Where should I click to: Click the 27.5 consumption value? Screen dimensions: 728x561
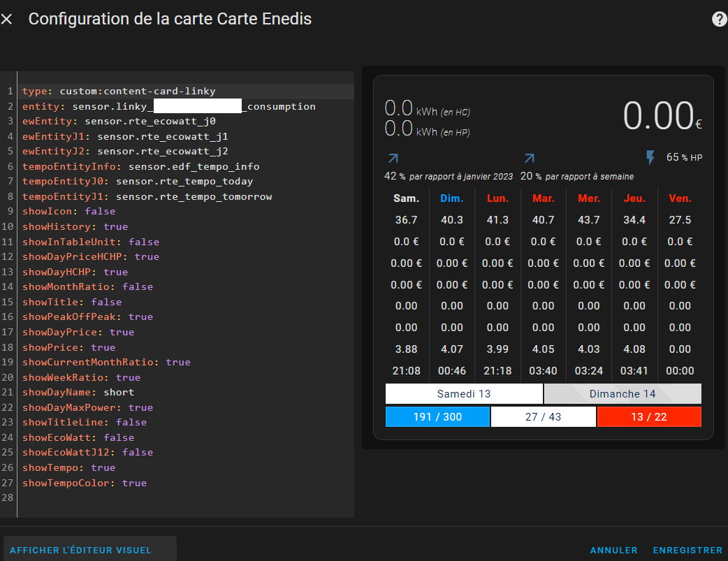point(680,220)
